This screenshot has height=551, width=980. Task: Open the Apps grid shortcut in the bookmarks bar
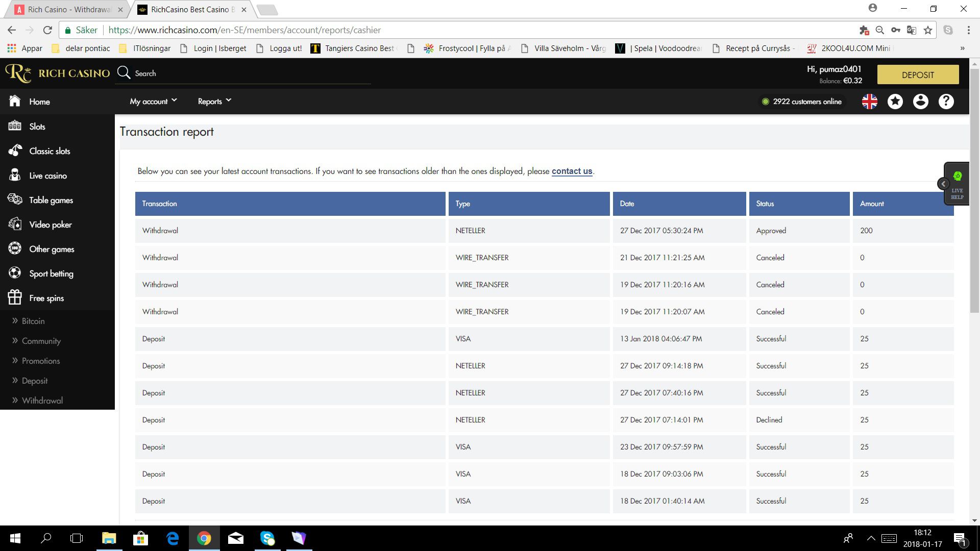(x=24, y=48)
